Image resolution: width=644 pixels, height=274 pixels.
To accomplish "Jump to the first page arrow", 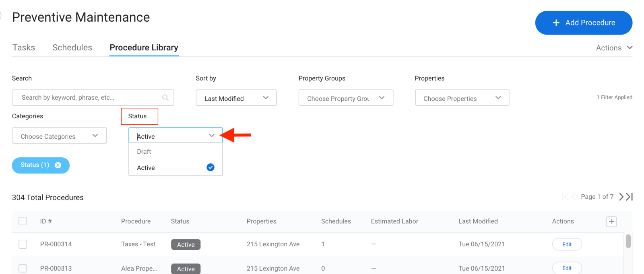I will 566,197.
